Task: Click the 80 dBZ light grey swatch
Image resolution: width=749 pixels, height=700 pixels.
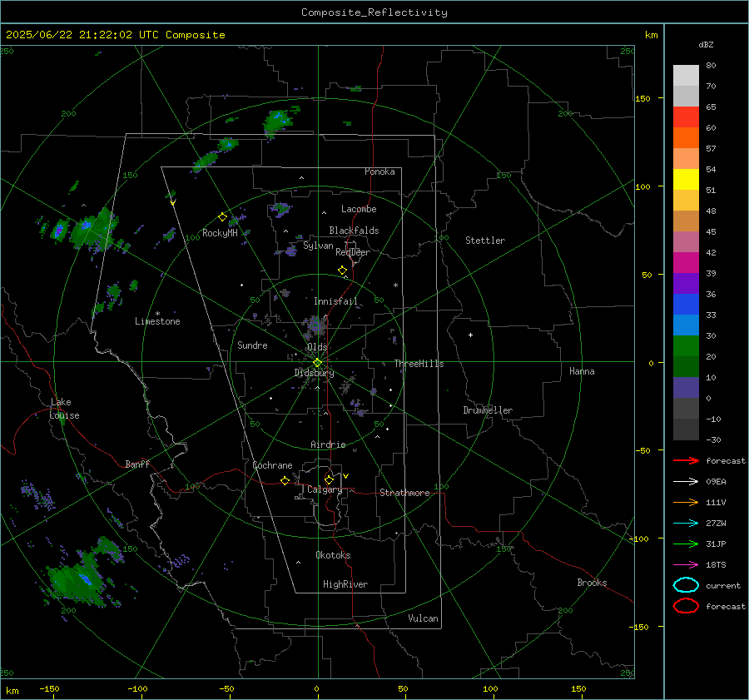Action: 686,76
